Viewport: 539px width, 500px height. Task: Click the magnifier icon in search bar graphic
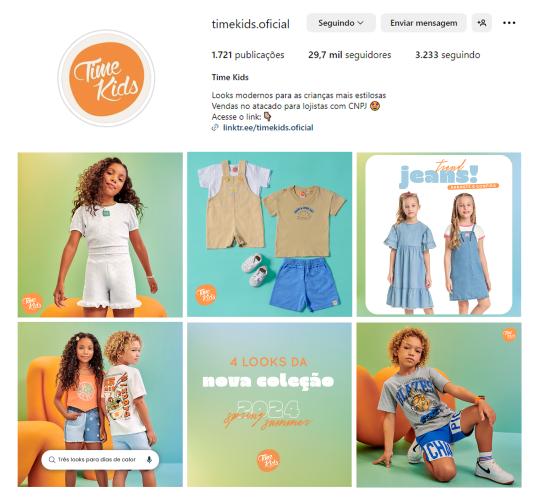[x=52, y=460]
